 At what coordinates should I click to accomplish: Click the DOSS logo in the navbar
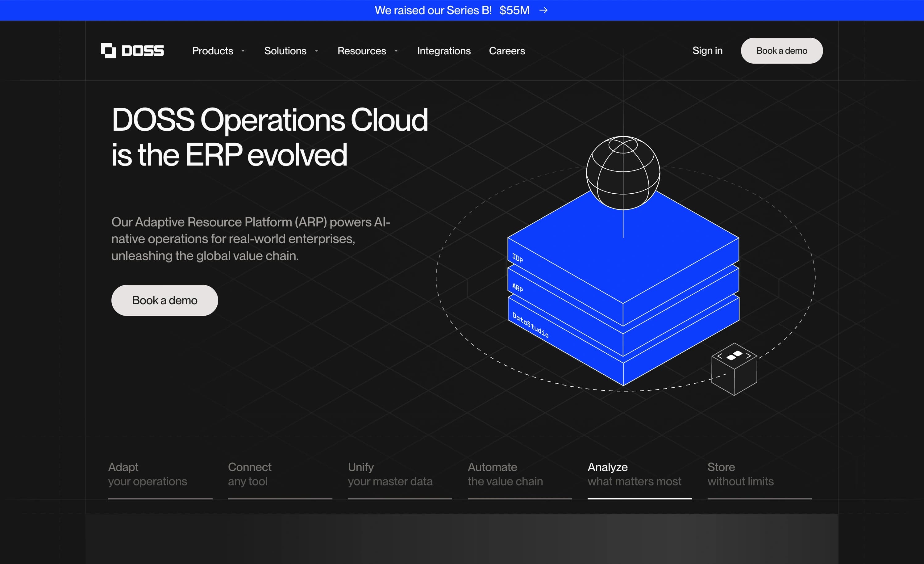tap(132, 51)
